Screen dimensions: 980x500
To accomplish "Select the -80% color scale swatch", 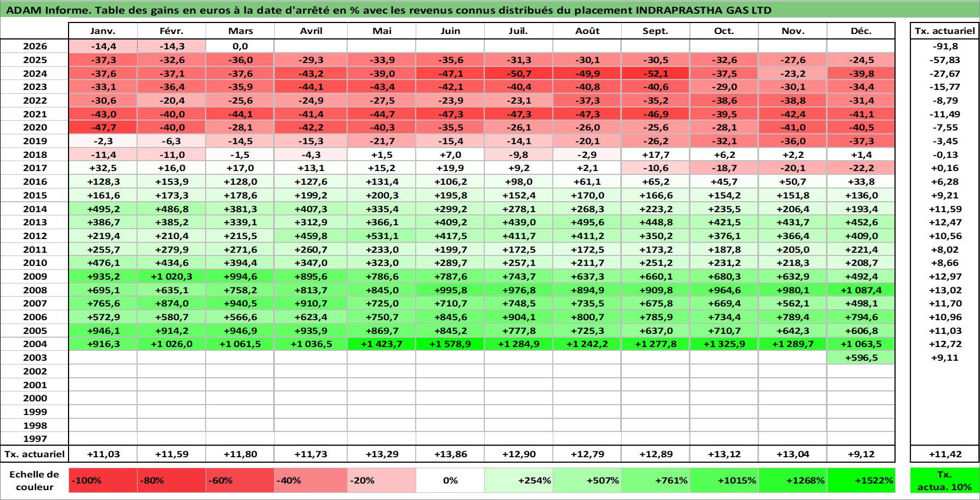I will coord(172,480).
